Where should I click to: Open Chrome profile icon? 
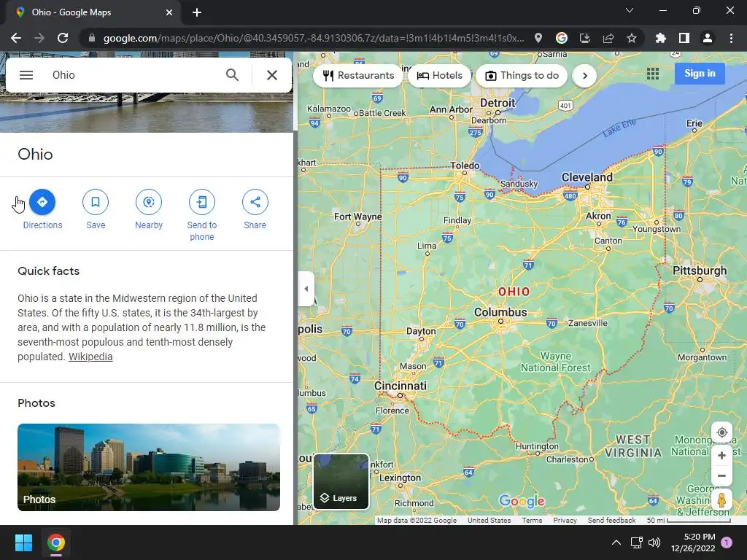(708, 38)
